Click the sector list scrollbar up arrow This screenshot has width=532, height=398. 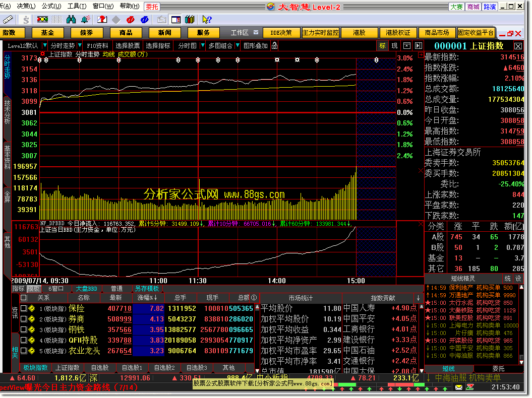point(257,307)
